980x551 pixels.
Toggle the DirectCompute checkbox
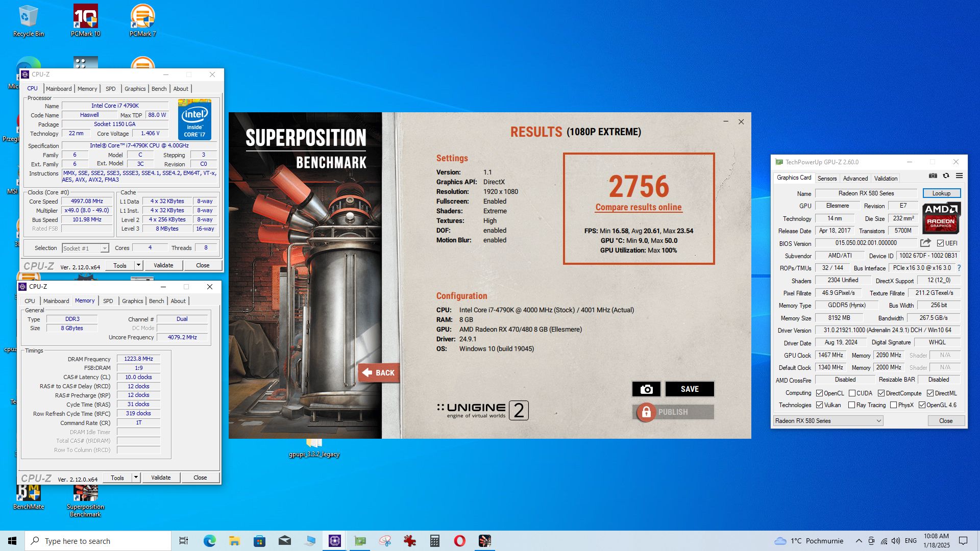tap(881, 393)
